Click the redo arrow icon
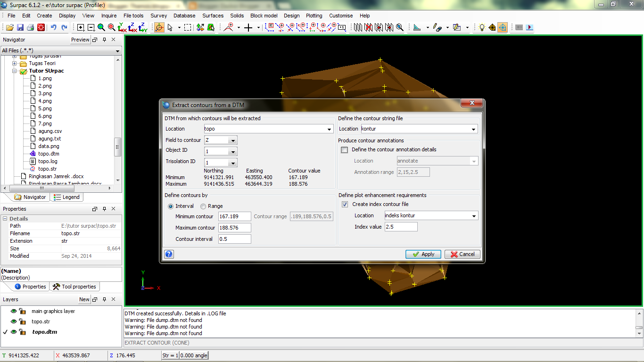The image size is (644, 362). coord(64,27)
